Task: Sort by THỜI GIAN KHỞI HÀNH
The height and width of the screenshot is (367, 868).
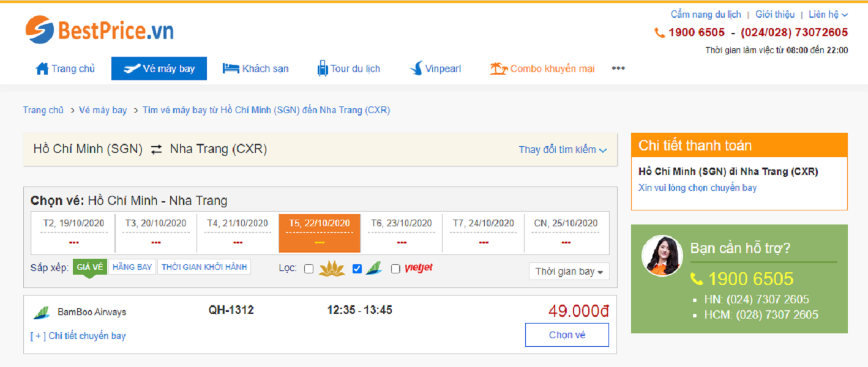Action: [x=204, y=267]
